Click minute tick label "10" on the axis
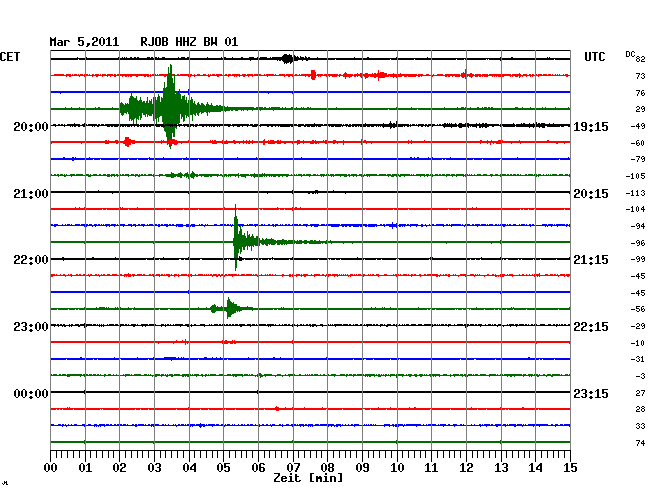Viewport: 650px width, 494px height. point(397,468)
